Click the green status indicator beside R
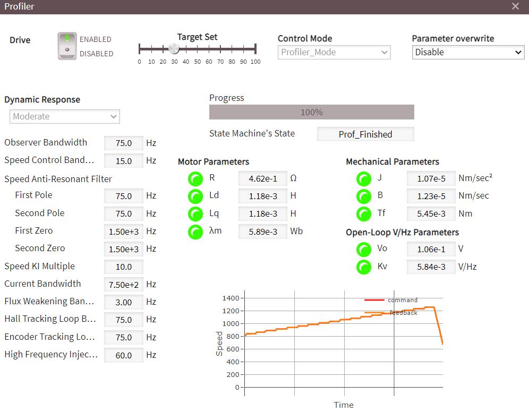Viewport: 529px width, 420px height. pyautogui.click(x=195, y=179)
